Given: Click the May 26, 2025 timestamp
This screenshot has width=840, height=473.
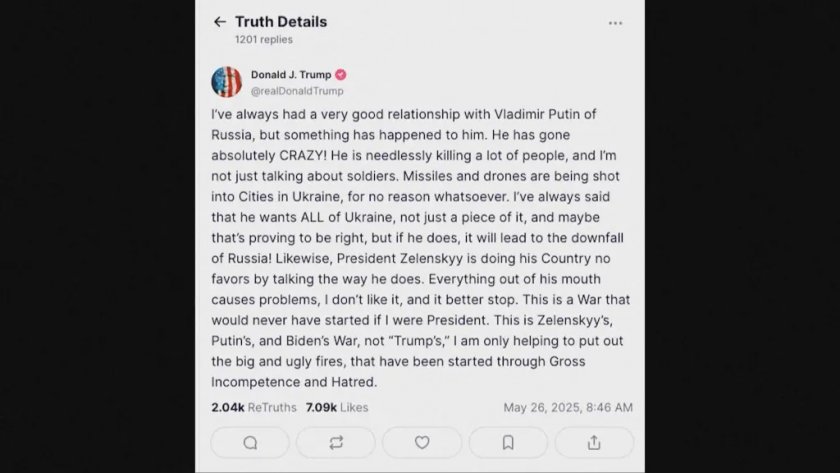Looking at the screenshot, I should (567, 407).
